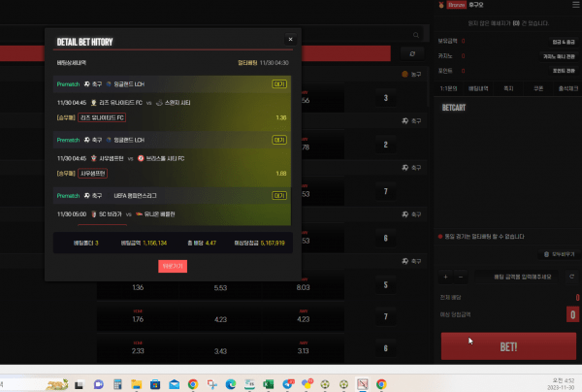Open File Explorer from the taskbar

tap(136, 384)
